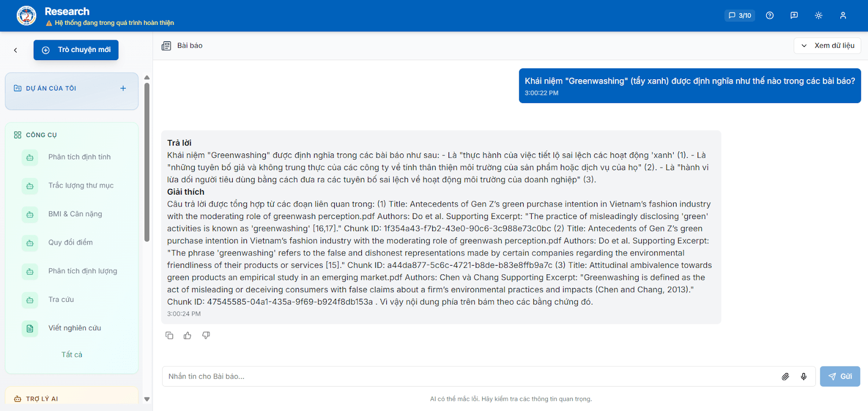Screen dimensions: 868x411
Task: Click the thumbs down icon
Action: click(x=206, y=336)
